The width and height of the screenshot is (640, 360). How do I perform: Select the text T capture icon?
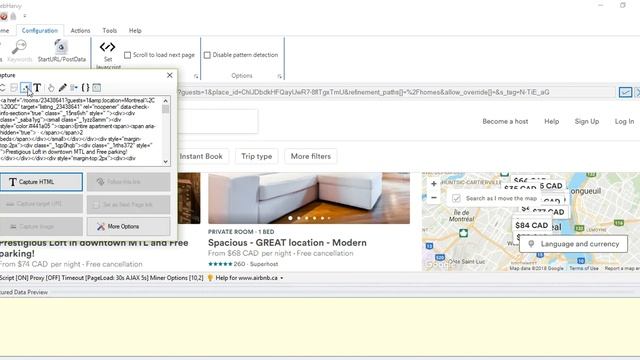point(37,87)
